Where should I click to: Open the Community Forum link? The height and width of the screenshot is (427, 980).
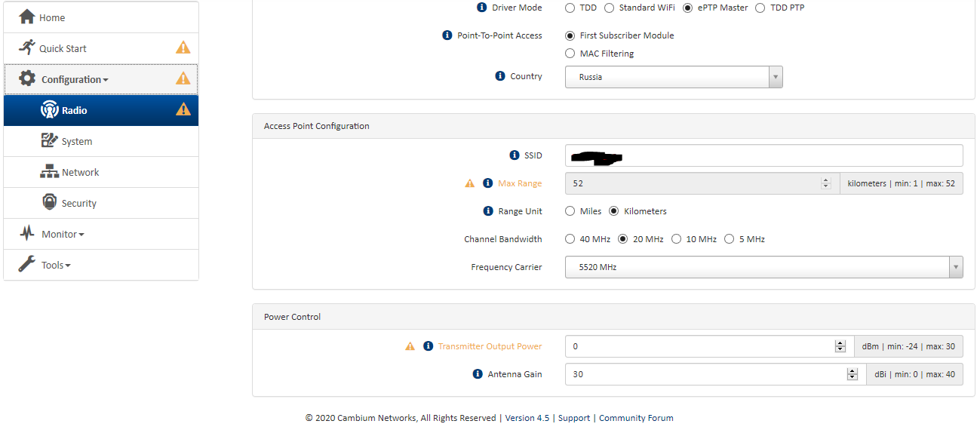pyautogui.click(x=635, y=418)
